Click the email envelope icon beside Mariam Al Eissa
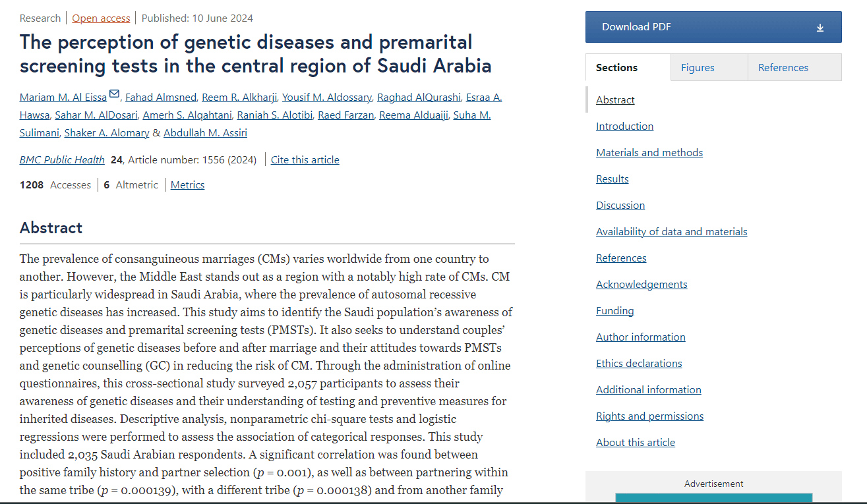This screenshot has width=867, height=504. click(x=114, y=94)
